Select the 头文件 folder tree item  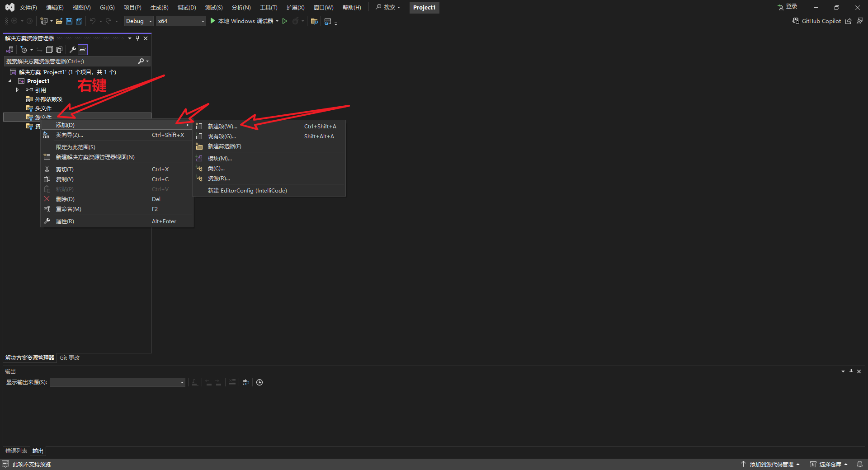click(x=43, y=108)
